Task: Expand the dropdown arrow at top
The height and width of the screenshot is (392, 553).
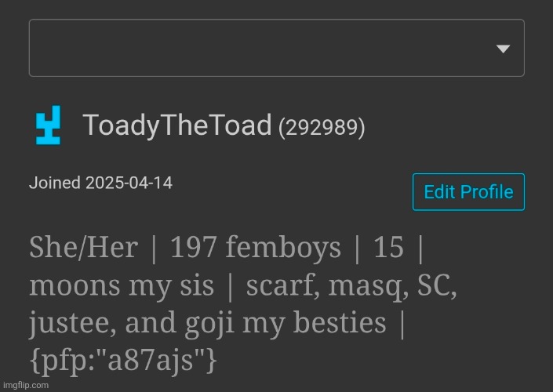Action: (504, 49)
